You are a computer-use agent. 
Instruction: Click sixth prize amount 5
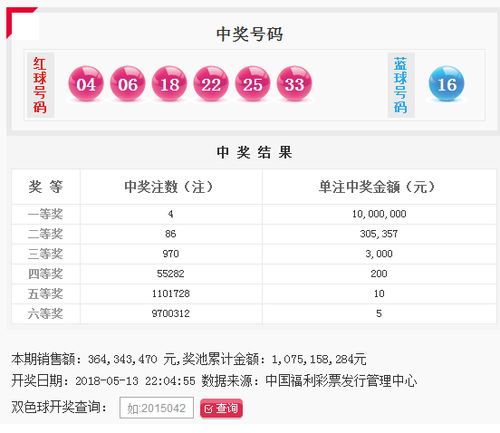click(x=379, y=314)
